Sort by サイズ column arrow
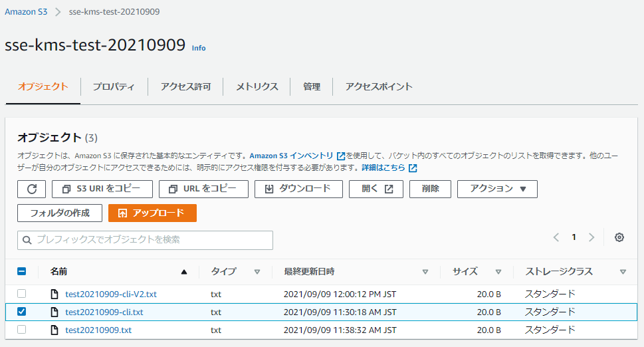 [x=498, y=272]
